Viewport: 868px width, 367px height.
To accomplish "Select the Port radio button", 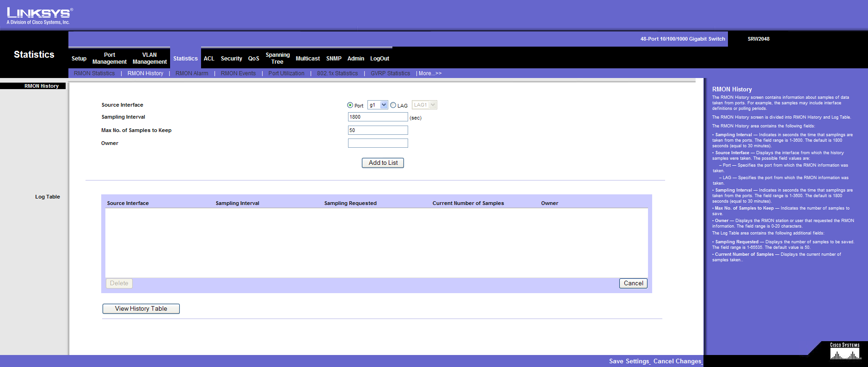I will (x=350, y=105).
